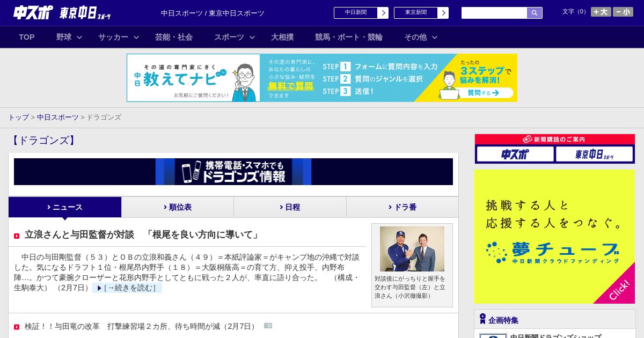The width and height of the screenshot is (644, 338).
Task: Click the 東京中日スポーツ logo
Action: click(85, 13)
